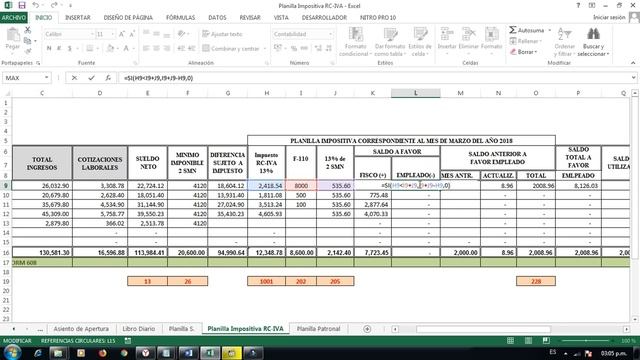Toggle bold N formatting
Screen dimensions: 640x360
(x=49, y=49)
